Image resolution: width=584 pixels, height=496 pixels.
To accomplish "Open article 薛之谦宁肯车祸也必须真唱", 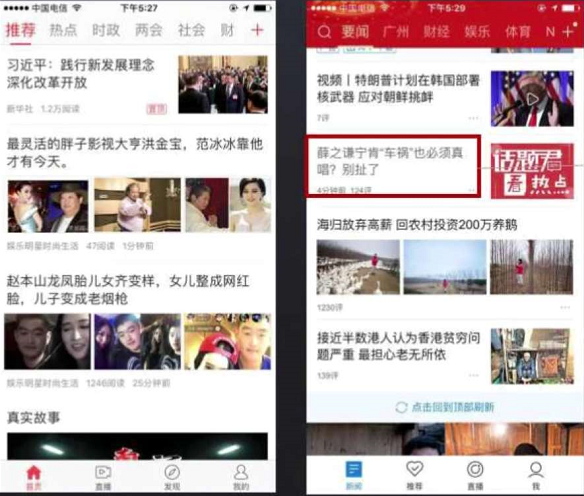I will click(390, 161).
